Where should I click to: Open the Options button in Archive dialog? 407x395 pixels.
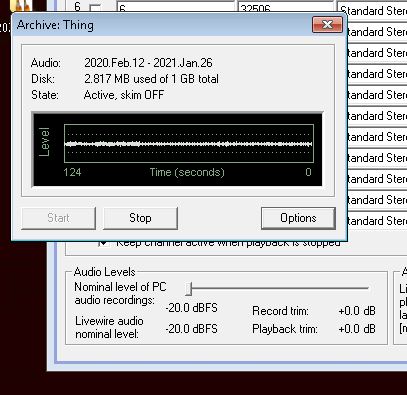[x=298, y=218]
